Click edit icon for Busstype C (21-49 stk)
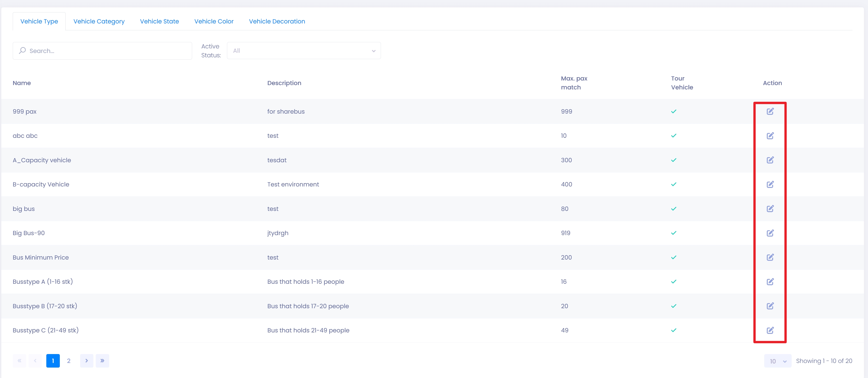Image resolution: width=868 pixels, height=378 pixels. [770, 330]
